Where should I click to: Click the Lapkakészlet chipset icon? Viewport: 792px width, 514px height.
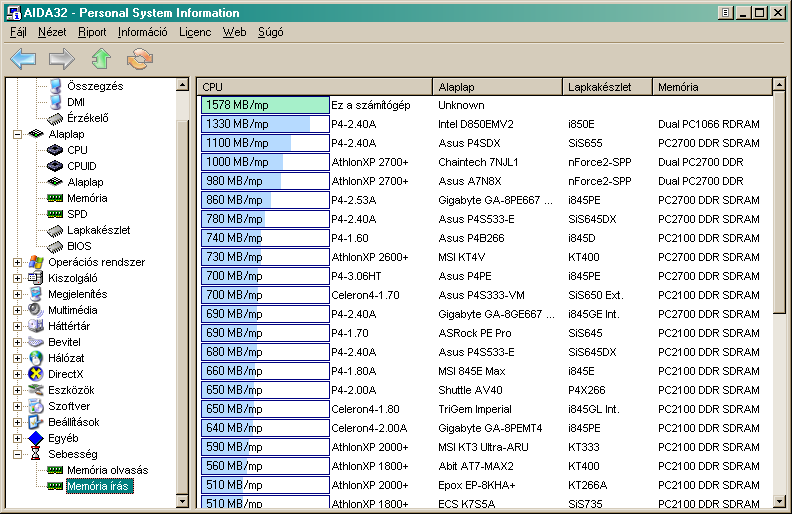click(x=55, y=231)
